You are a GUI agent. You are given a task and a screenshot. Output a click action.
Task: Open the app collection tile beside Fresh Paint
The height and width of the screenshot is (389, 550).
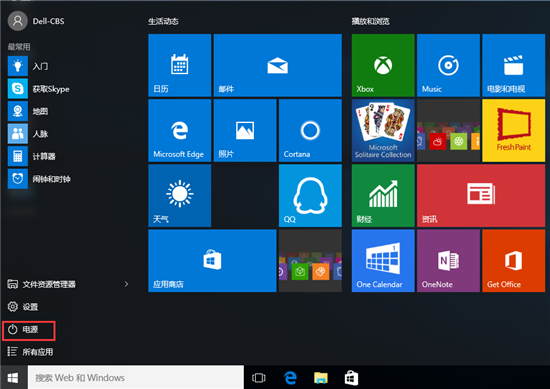pyautogui.click(x=448, y=130)
